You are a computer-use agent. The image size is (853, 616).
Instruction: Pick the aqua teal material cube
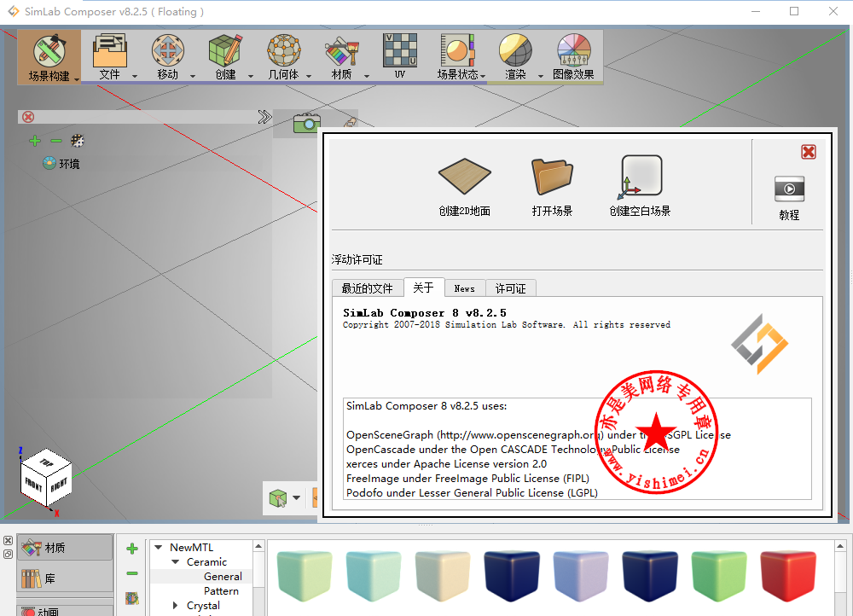click(x=374, y=576)
